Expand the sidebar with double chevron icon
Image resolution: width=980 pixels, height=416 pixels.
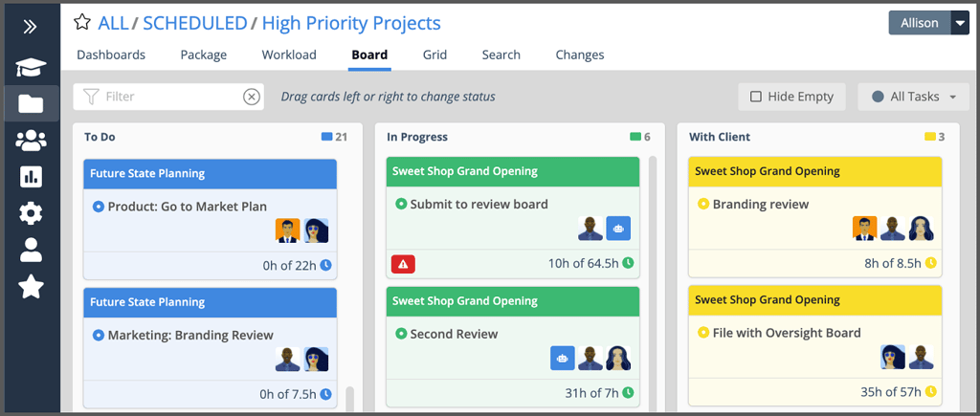[x=30, y=27]
